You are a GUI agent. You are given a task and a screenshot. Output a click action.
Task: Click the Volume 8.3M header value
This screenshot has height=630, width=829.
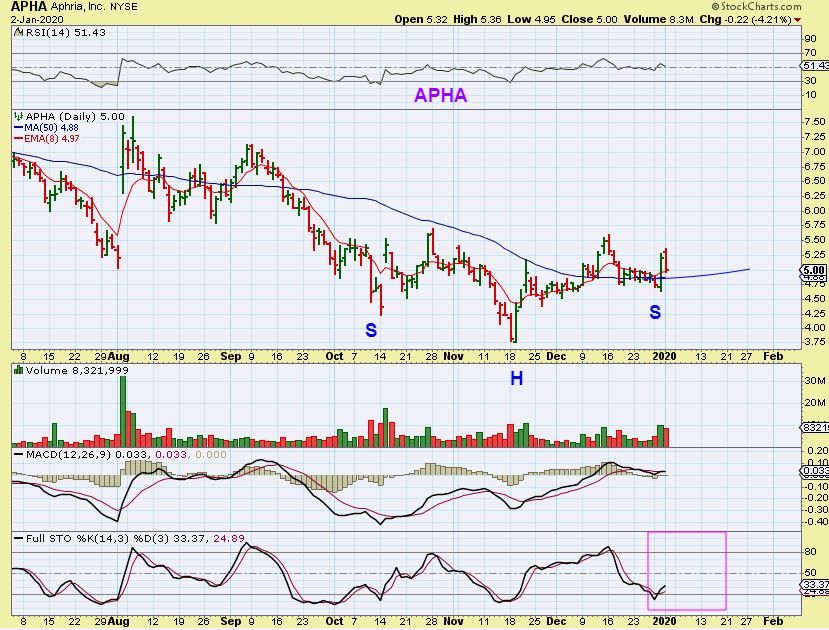point(658,20)
